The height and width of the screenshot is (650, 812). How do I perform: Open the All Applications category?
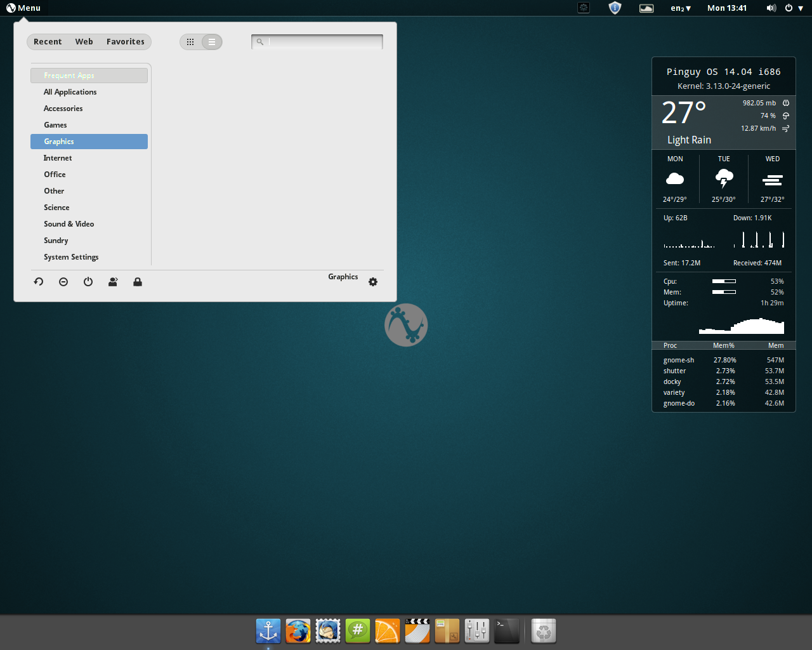70,92
